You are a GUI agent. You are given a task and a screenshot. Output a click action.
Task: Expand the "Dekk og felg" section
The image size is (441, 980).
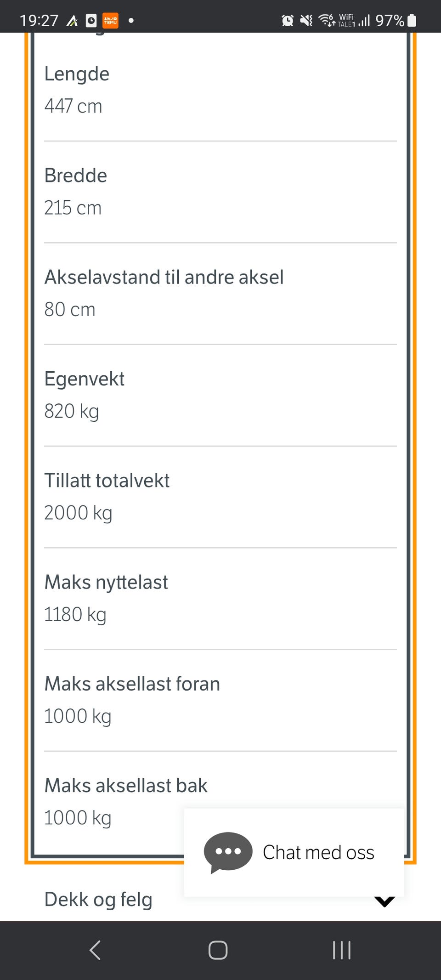tap(98, 900)
